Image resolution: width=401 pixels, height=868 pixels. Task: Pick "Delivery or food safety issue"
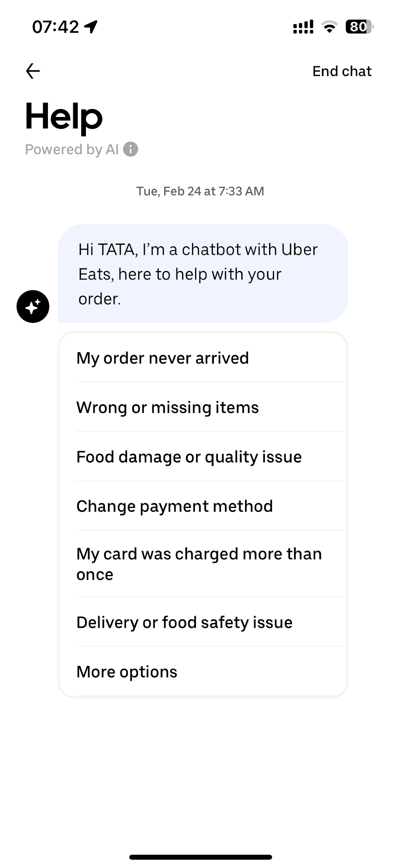[184, 622]
